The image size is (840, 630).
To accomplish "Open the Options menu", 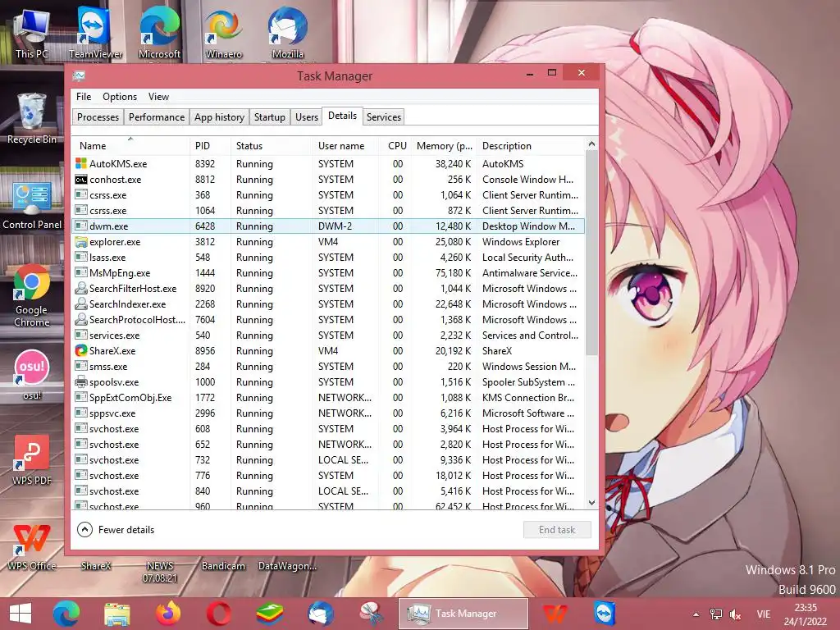I will pyautogui.click(x=120, y=97).
